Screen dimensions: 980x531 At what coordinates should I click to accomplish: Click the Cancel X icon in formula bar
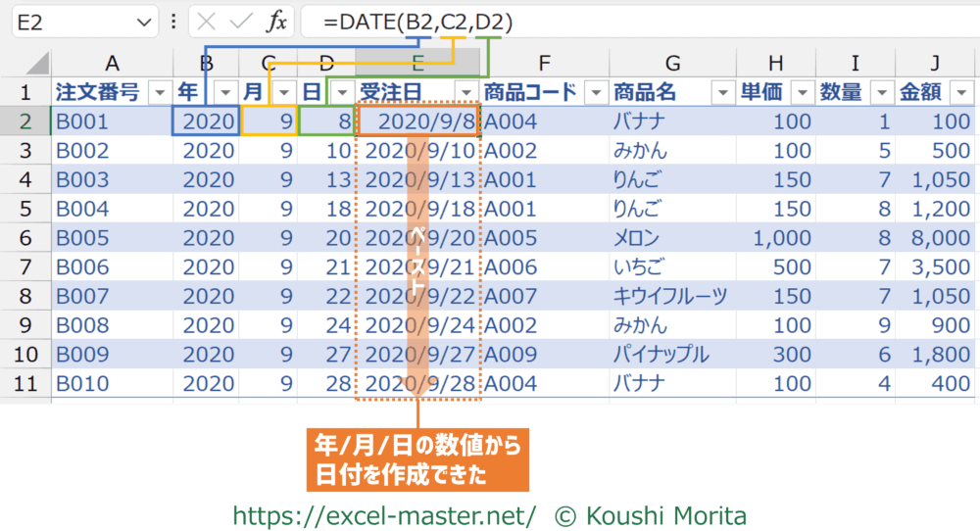click(x=206, y=22)
